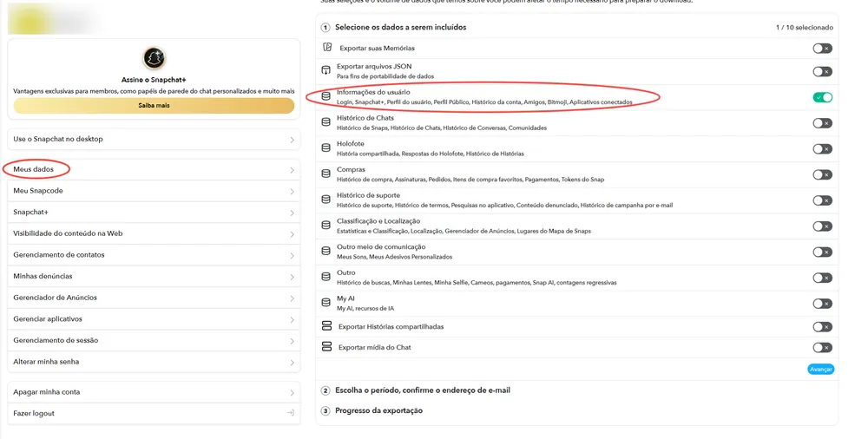868x439 pixels.
Task: Click the Snapchat+ ghost logo icon
Action: (x=154, y=57)
